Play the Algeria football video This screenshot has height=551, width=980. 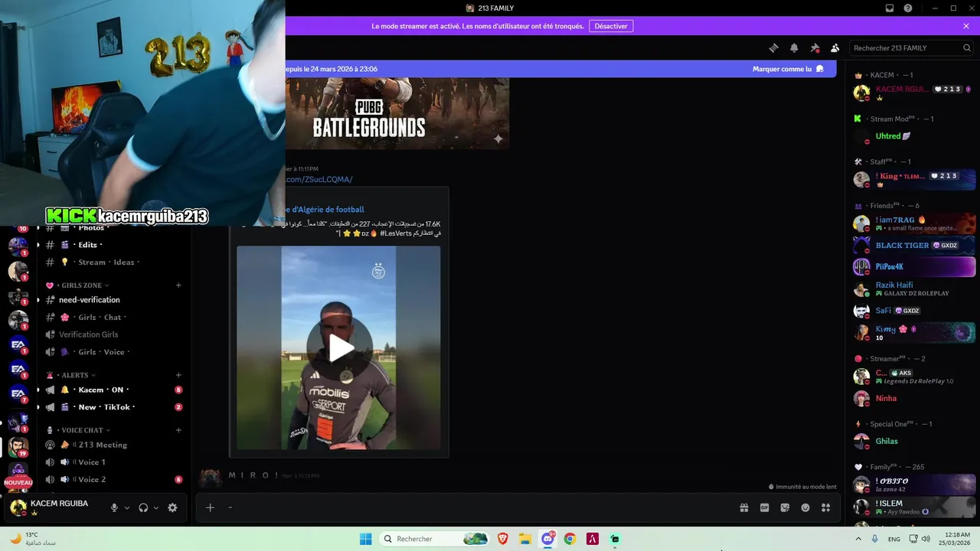point(340,348)
